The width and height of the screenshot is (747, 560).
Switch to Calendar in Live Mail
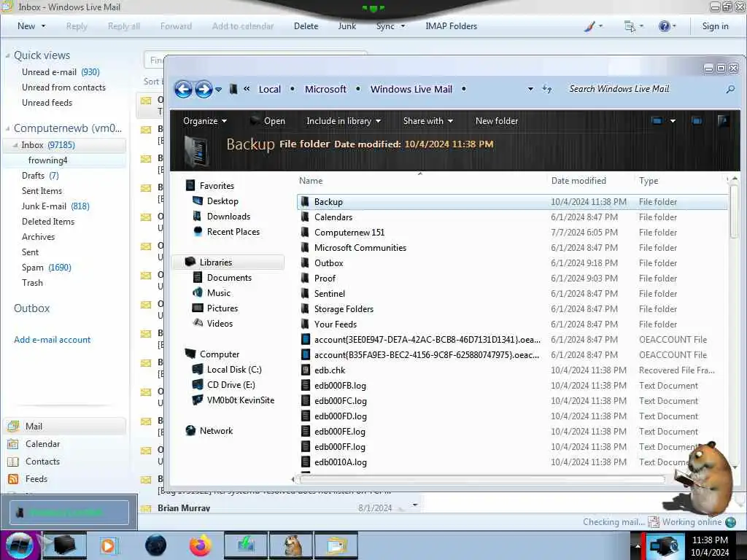pos(42,444)
